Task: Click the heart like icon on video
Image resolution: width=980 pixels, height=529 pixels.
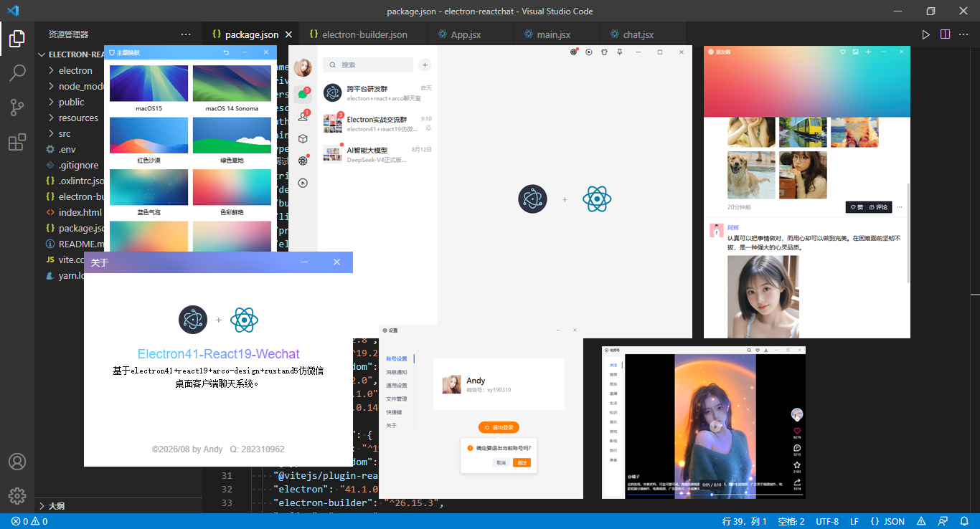Action: [796, 431]
